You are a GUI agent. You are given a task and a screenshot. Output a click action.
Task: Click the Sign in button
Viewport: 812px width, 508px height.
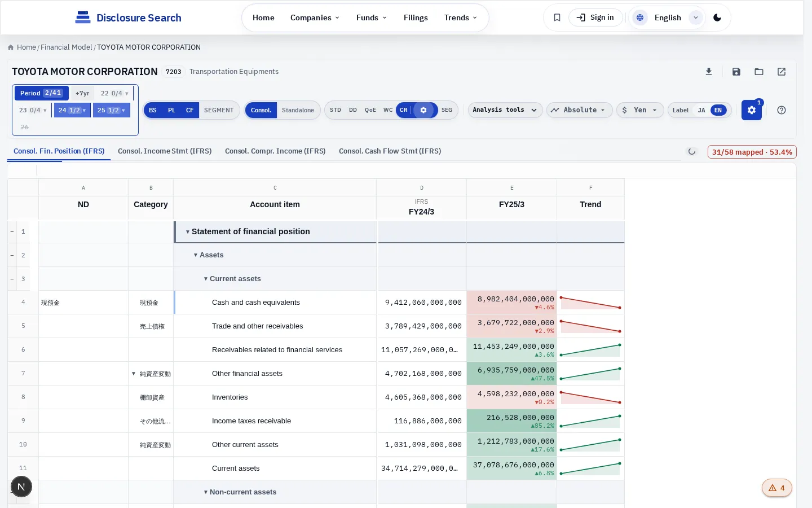[595, 17]
